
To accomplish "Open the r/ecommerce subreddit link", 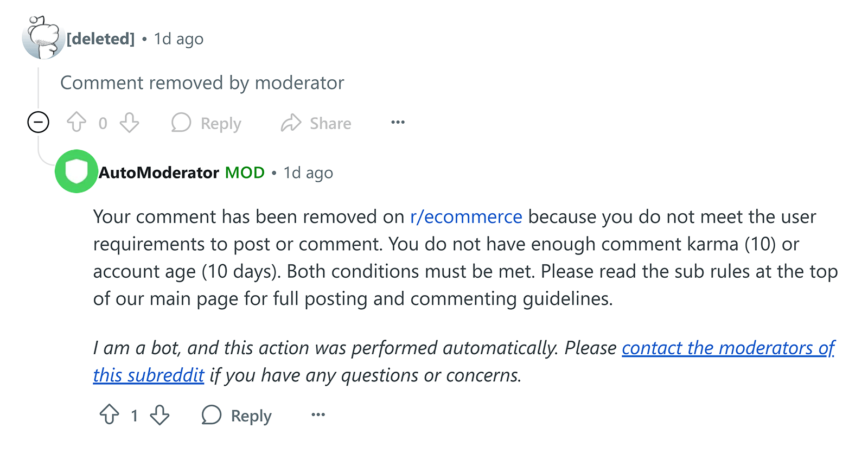I will point(465,216).
